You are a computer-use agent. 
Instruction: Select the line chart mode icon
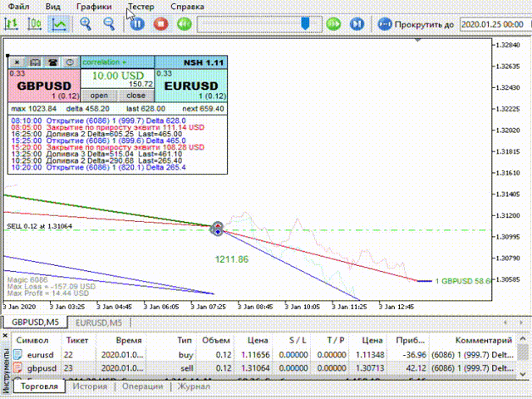click(x=59, y=24)
